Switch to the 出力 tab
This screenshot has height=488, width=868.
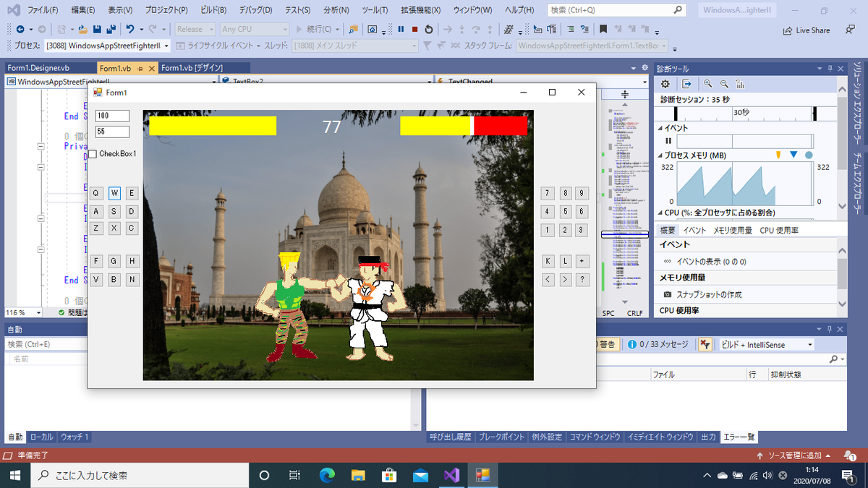click(x=709, y=437)
